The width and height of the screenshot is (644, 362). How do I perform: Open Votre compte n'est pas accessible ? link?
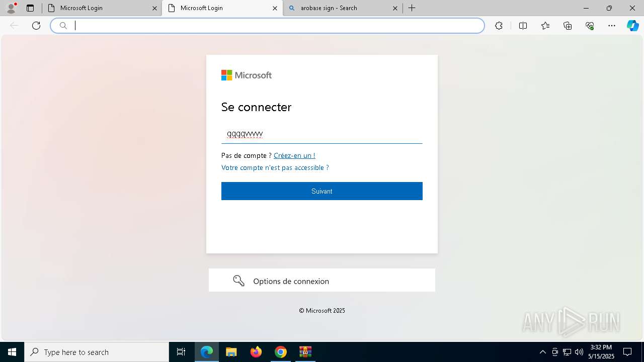click(275, 167)
